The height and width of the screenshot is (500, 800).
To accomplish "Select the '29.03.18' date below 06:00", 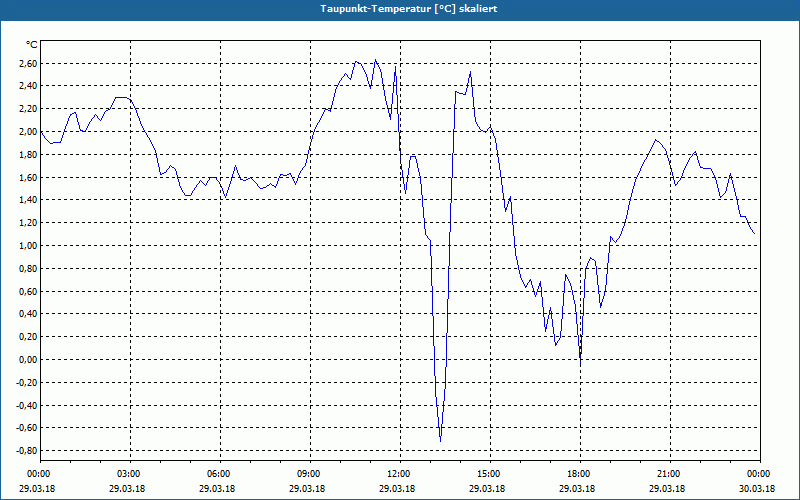I will 217,488.
